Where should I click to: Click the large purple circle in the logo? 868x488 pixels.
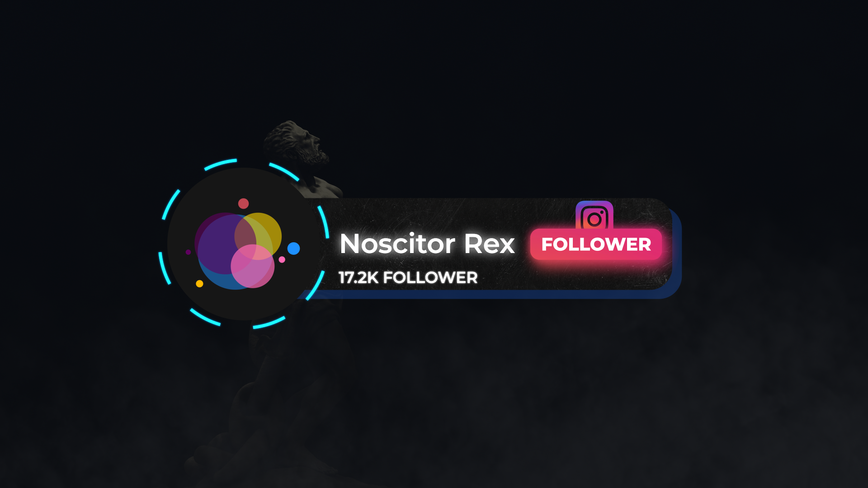click(219, 242)
